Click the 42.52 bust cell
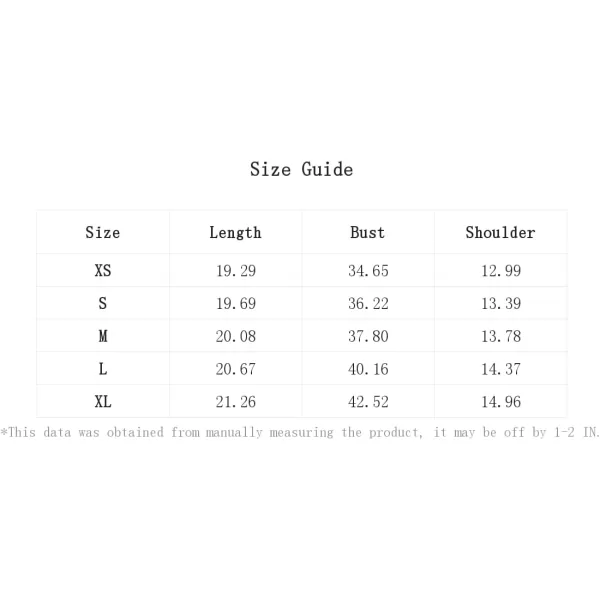 (x=367, y=402)
